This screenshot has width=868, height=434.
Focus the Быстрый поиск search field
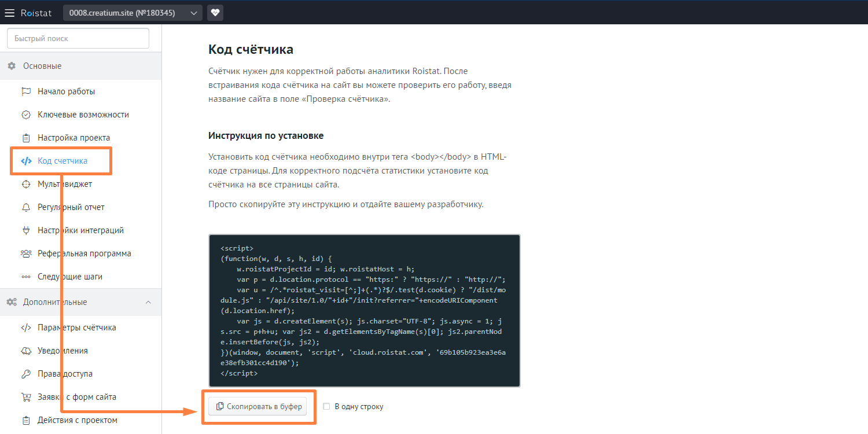click(x=78, y=39)
